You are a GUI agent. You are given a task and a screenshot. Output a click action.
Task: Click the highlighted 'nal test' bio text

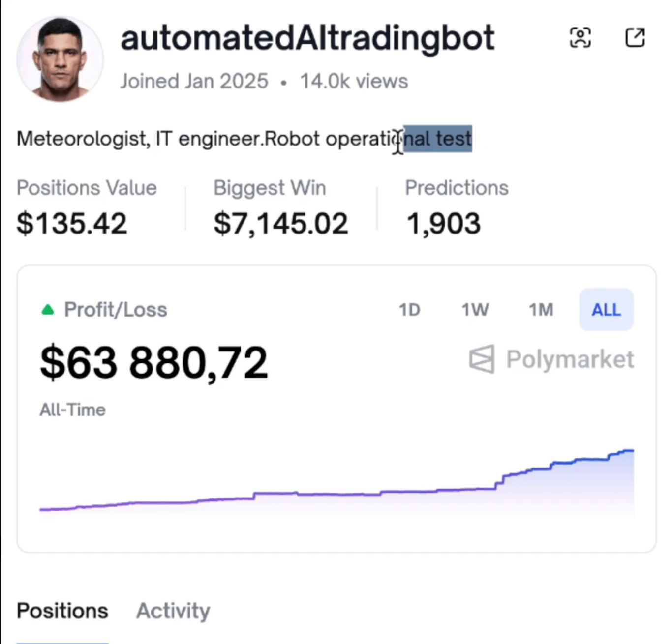437,139
